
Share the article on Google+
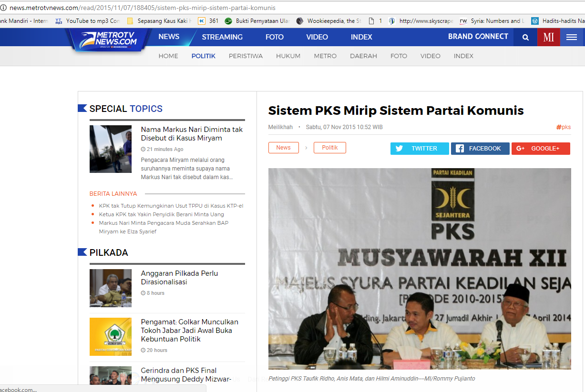(x=541, y=148)
